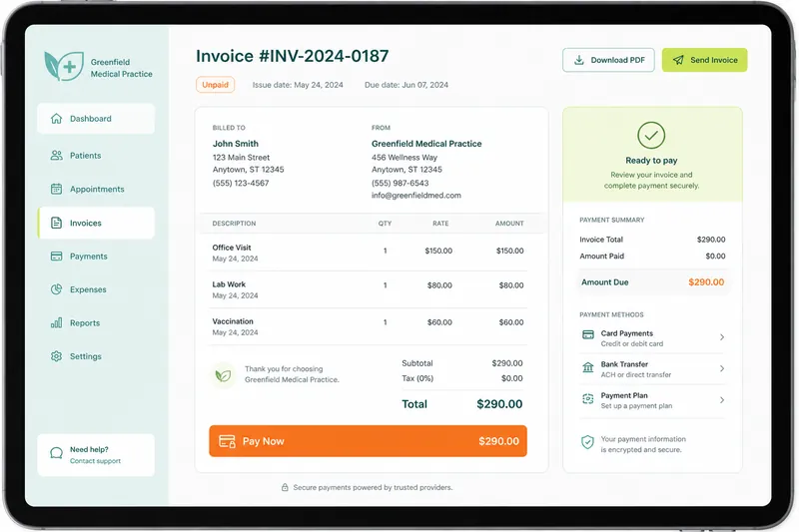Select the Invoices sidebar item
The image size is (799, 532).
click(x=96, y=223)
